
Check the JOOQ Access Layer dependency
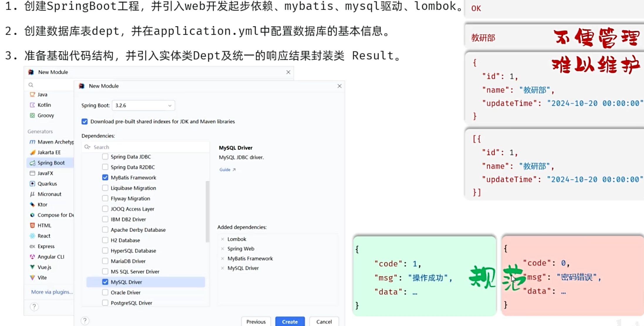click(x=105, y=209)
